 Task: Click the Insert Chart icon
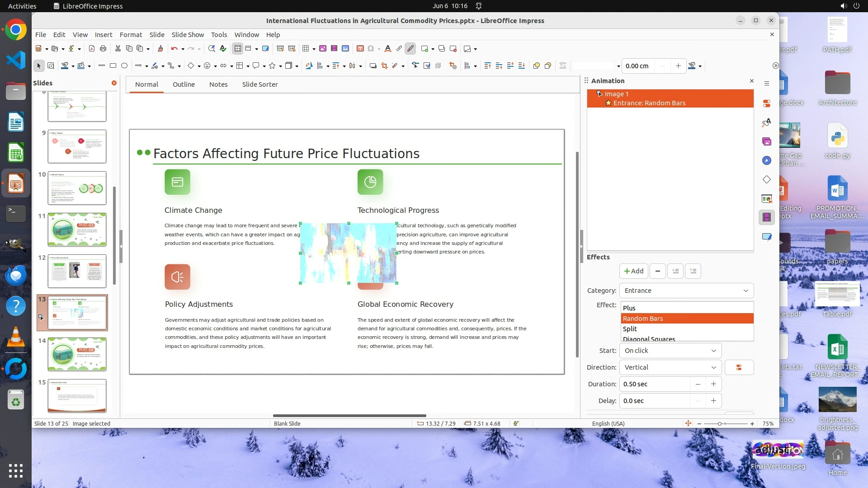click(345, 48)
